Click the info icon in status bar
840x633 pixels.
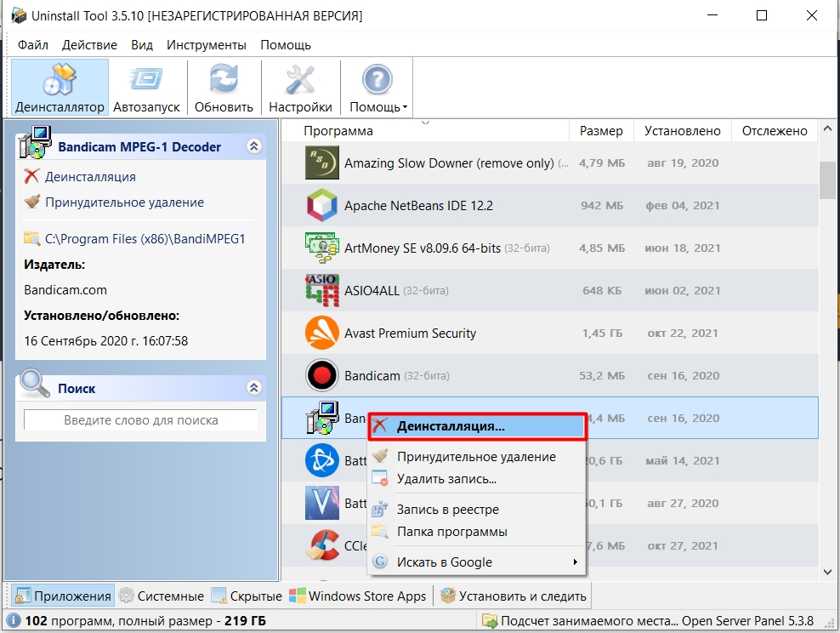[x=14, y=621]
